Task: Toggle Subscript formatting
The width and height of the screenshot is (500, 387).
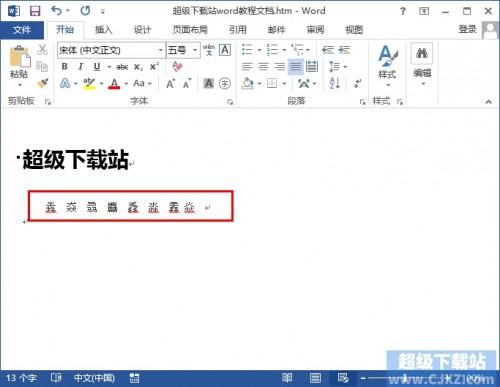Action: click(x=138, y=67)
